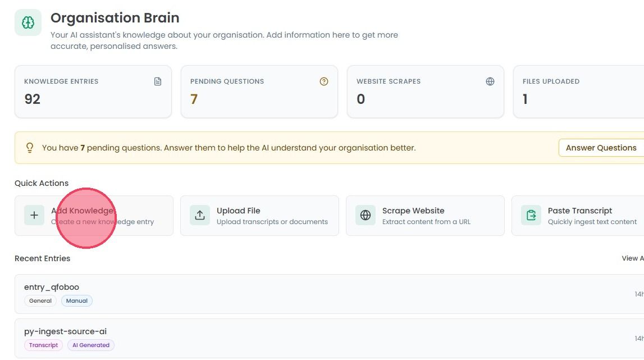Click the clipboard icon for Paste Transcript

click(531, 215)
